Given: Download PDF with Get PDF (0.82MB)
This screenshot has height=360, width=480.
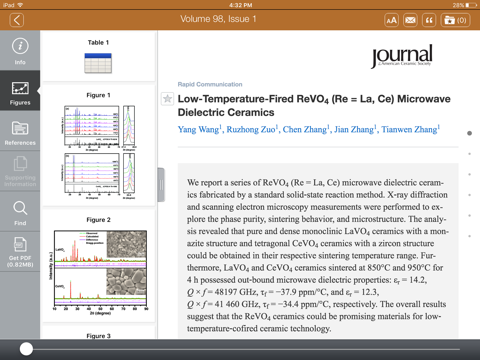Looking at the screenshot, I should coord(20,252).
